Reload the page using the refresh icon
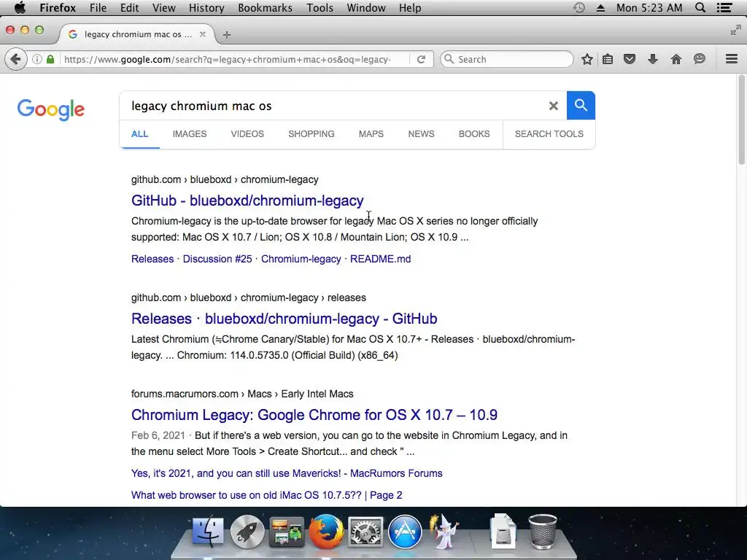 pyautogui.click(x=421, y=60)
